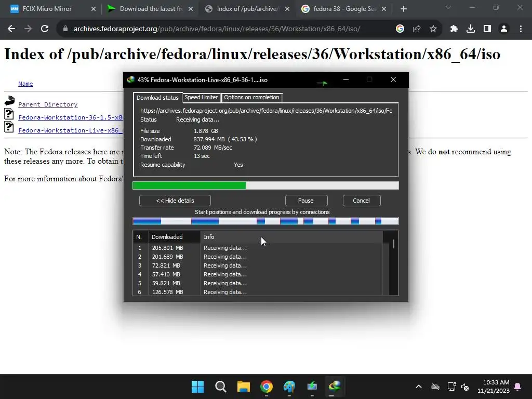Pause the Fedora ISO download

tap(306, 201)
